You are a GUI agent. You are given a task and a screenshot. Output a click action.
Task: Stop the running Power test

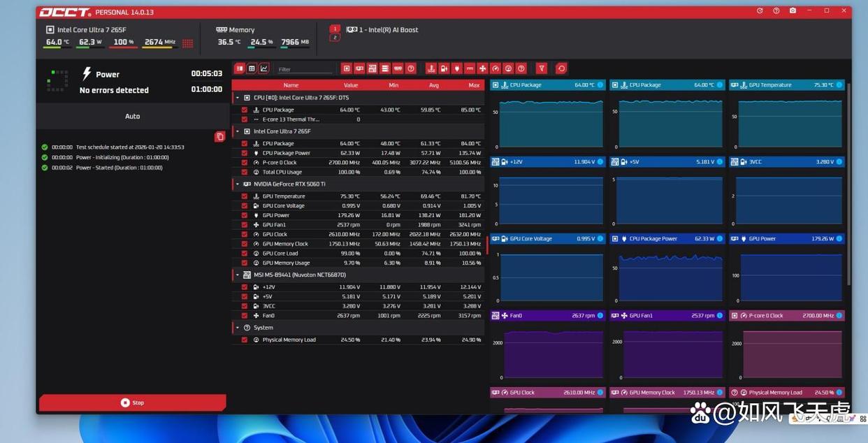point(132,402)
